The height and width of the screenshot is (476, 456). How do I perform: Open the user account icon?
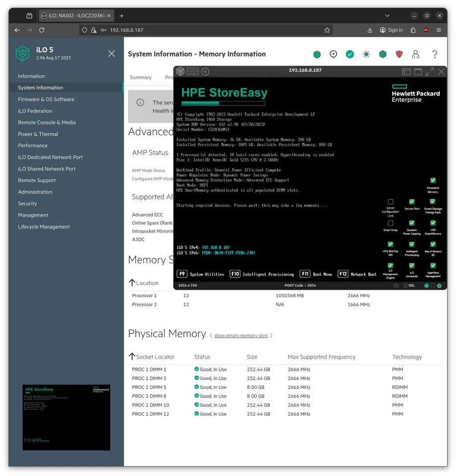tap(415, 55)
